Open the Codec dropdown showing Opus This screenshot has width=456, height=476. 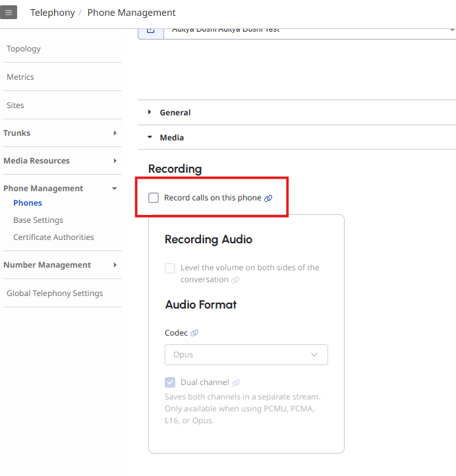pyautogui.click(x=246, y=355)
